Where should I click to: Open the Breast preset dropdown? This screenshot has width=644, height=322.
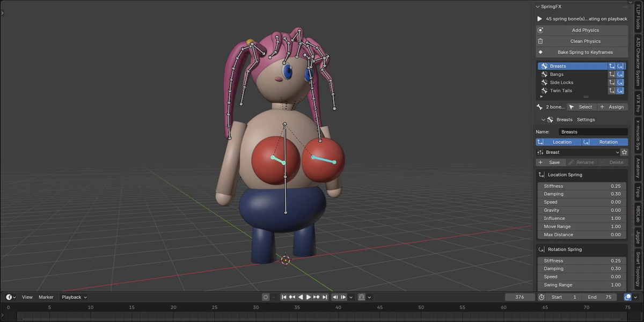tap(578, 152)
